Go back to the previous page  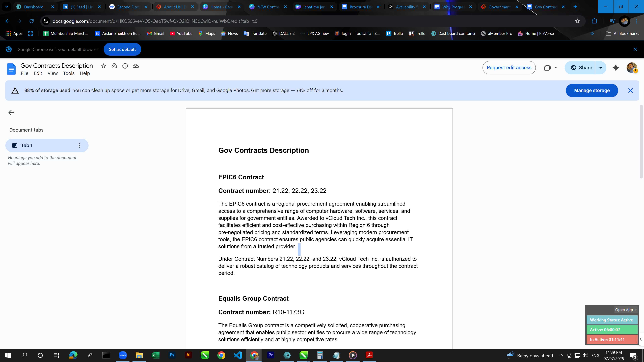click(8, 21)
